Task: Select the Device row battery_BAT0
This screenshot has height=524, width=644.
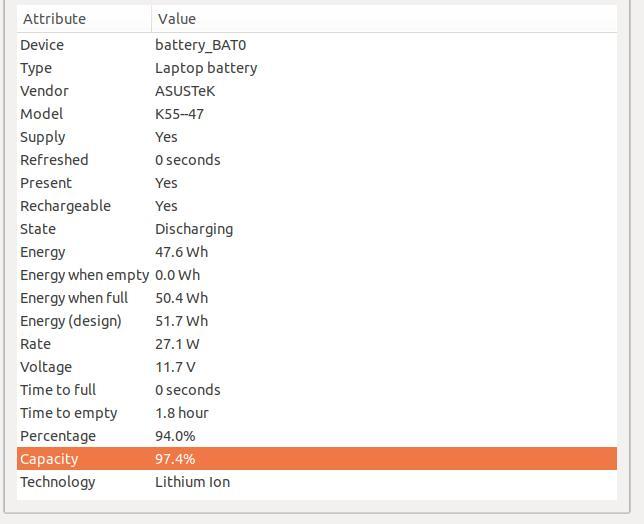Action: [317, 45]
